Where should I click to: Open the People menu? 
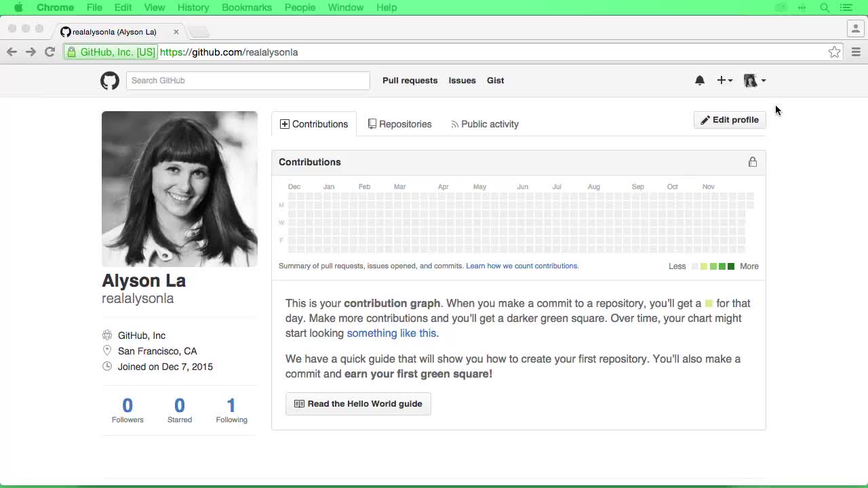[x=300, y=7]
